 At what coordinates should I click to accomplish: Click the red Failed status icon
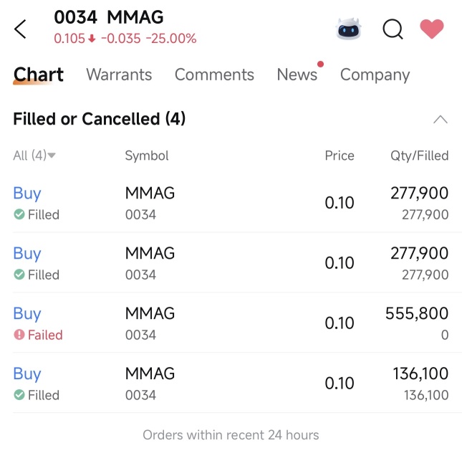coord(19,335)
